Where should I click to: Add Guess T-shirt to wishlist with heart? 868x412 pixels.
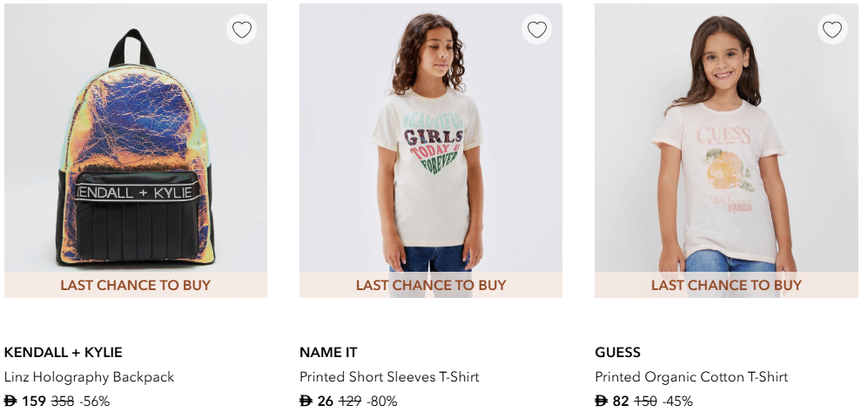point(832,30)
